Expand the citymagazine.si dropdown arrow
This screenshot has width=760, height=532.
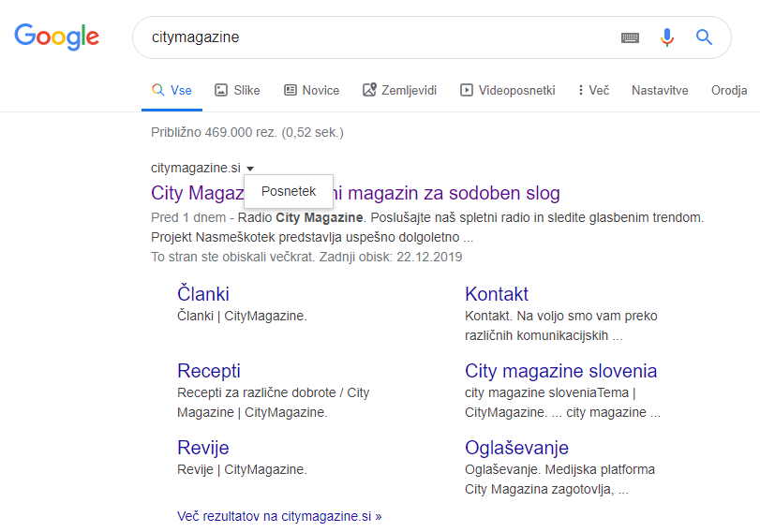250,169
